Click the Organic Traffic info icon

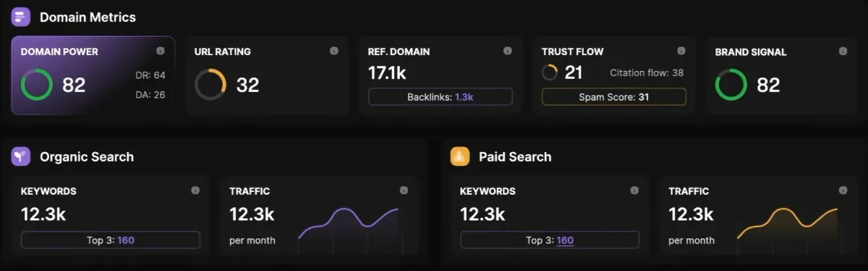404,191
